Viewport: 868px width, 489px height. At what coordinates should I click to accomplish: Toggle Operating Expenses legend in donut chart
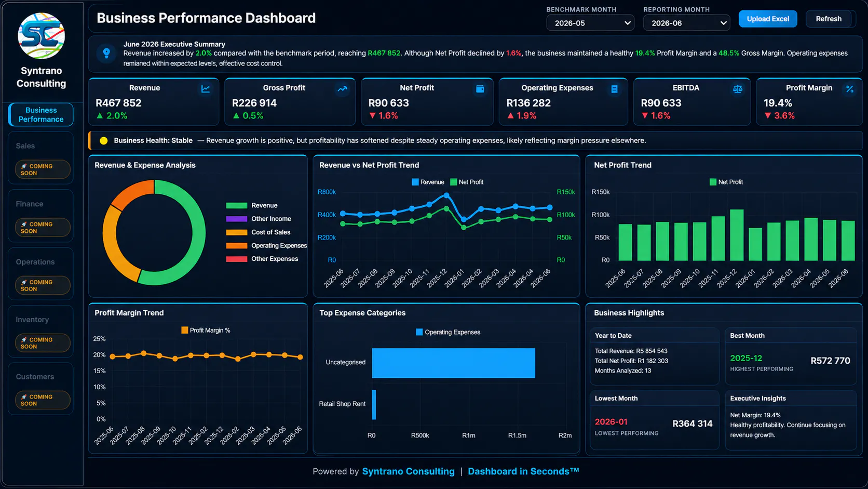[267, 245]
